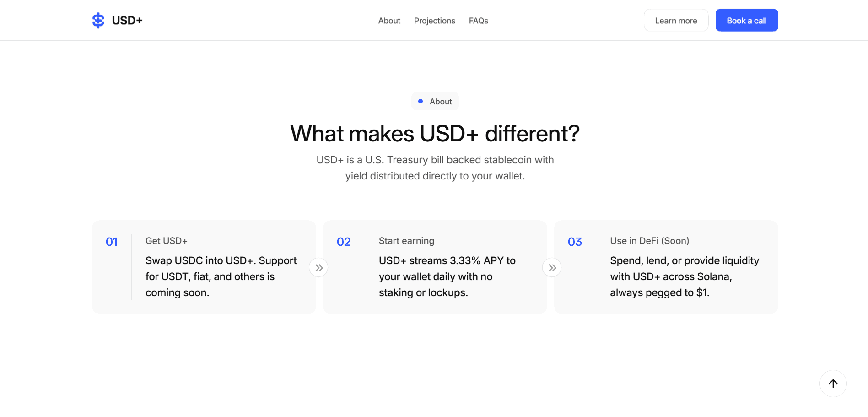Click the 'What makes USD+ different?' heading

pyautogui.click(x=435, y=134)
